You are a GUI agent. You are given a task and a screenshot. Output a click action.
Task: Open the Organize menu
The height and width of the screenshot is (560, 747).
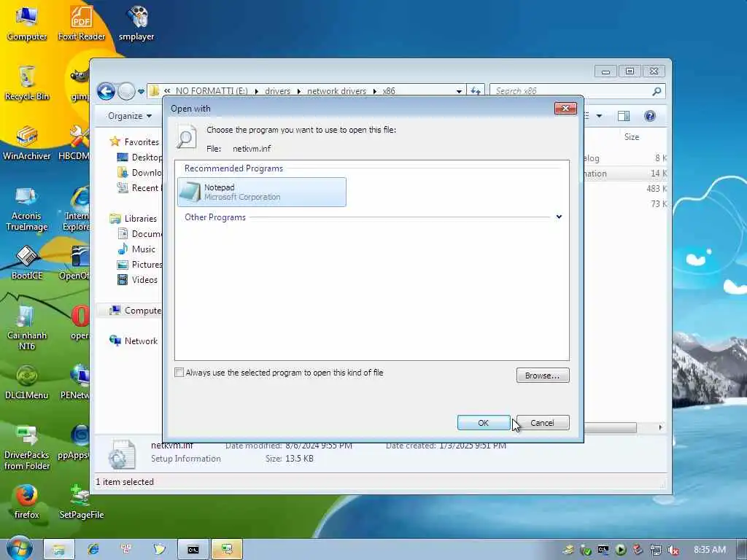coord(130,116)
